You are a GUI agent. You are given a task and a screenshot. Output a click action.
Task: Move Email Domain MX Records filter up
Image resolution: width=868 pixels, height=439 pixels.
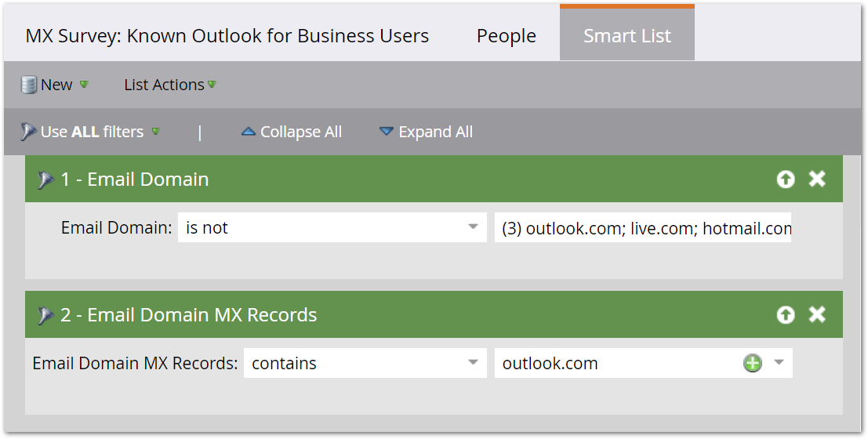tap(786, 314)
